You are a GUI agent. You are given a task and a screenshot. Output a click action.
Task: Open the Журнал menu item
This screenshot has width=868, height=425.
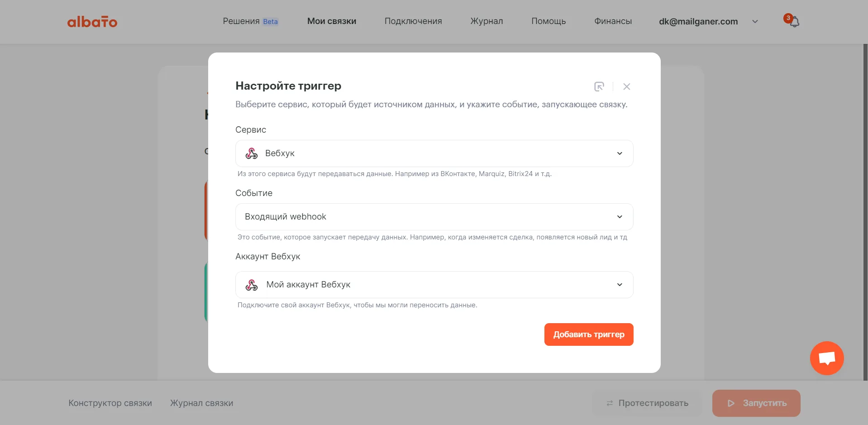point(486,21)
